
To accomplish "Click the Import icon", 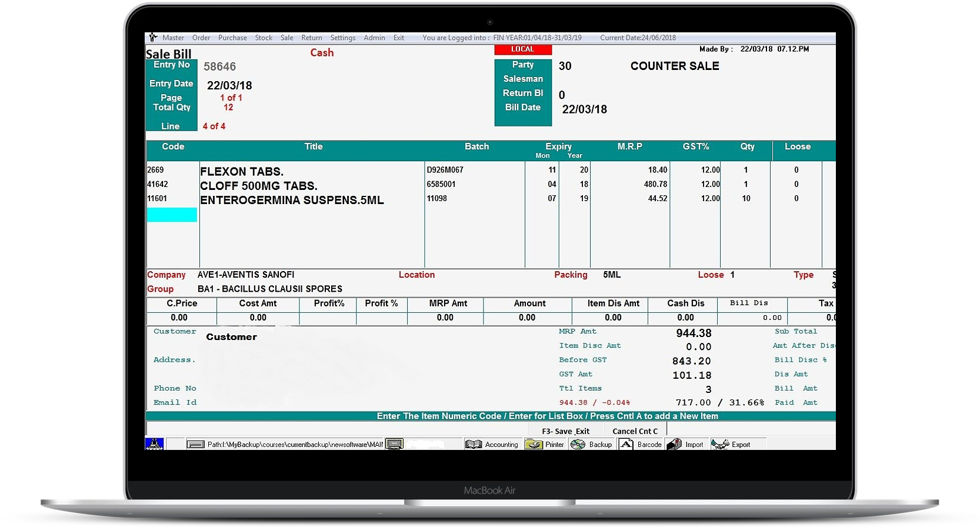I will (x=675, y=445).
